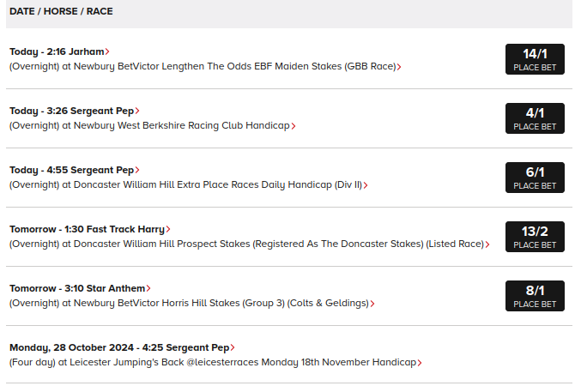Place bet on Star Anthem at 8/1
575x392 pixels.
[535, 296]
